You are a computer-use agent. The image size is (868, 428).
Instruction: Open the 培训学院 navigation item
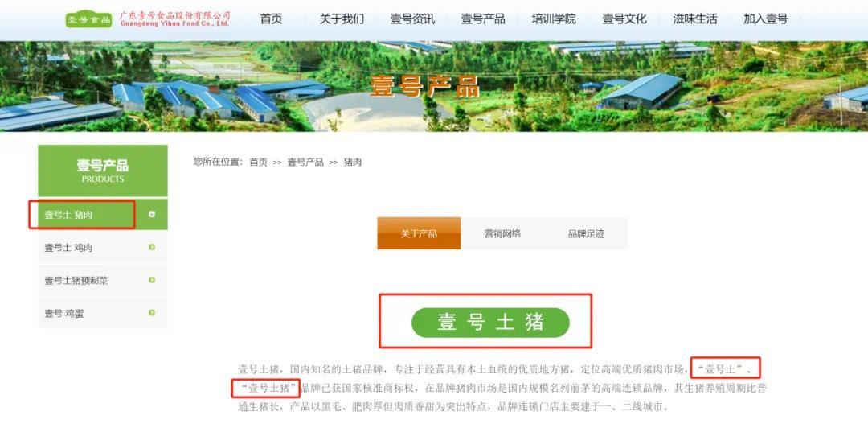point(554,19)
